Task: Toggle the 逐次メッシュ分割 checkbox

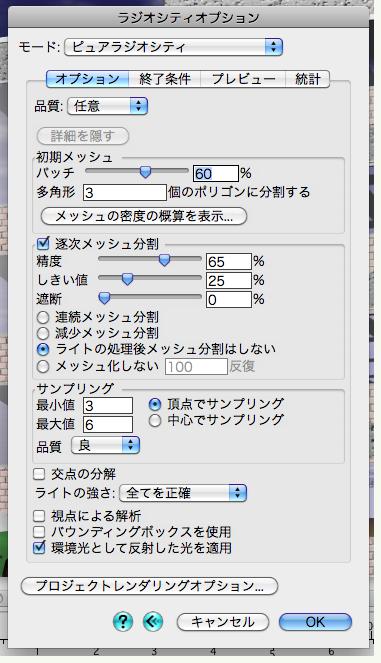Action: tap(43, 243)
